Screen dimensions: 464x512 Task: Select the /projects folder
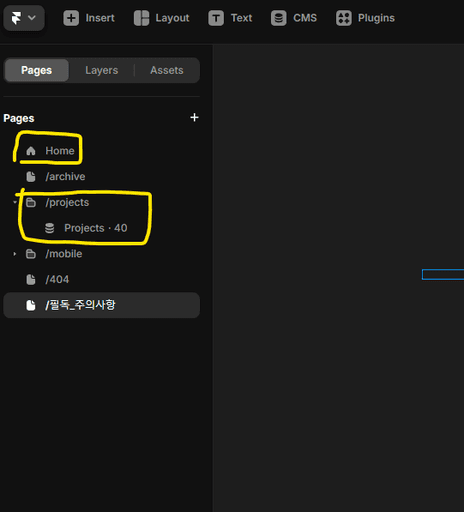pos(101,202)
